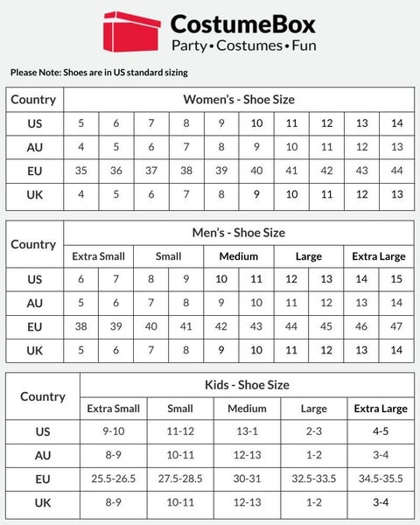
Task: Click the Men's Medium column header
Action: coord(239,256)
